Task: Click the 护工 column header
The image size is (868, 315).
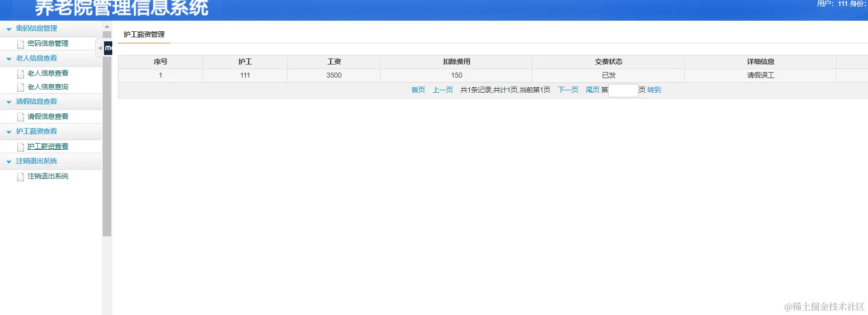Action: point(245,61)
